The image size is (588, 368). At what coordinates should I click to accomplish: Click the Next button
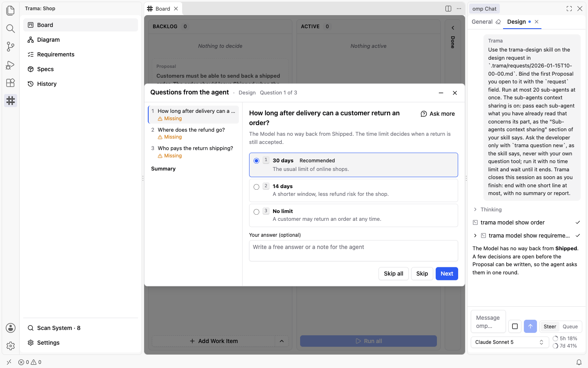[447, 274]
